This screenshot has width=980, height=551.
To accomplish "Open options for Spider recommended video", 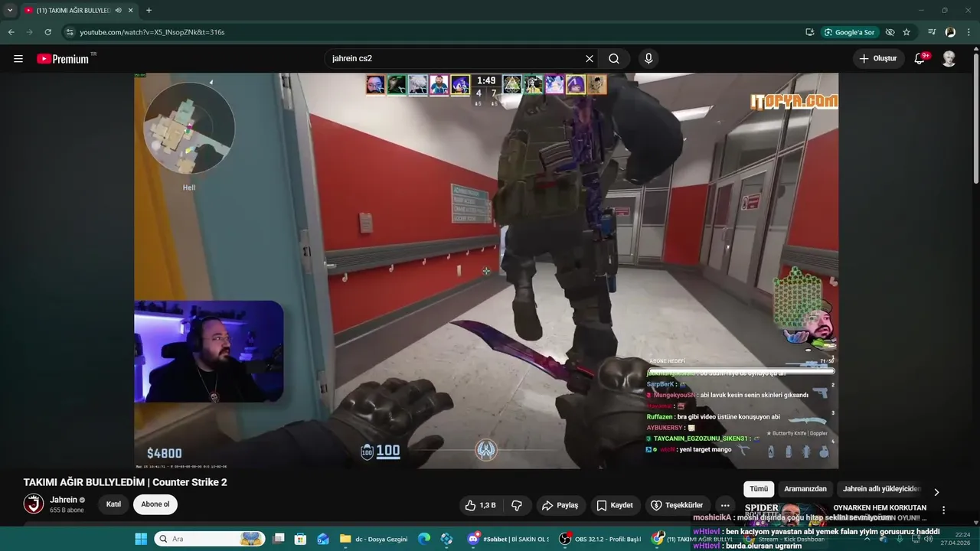I will point(943,510).
